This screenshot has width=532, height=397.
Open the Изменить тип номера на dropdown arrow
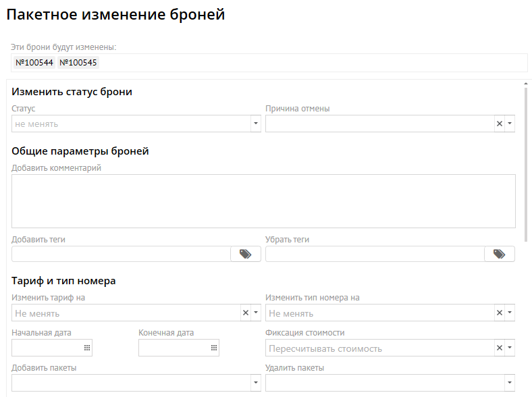[510, 313]
